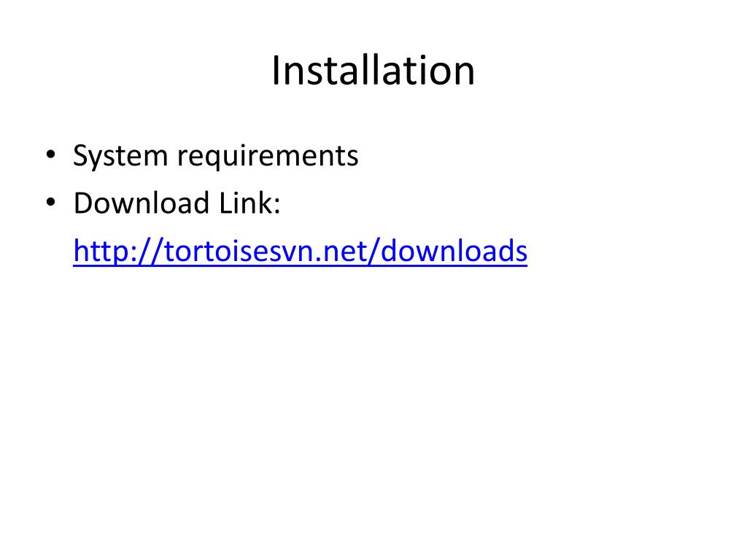The width and height of the screenshot is (747, 560).
Task: Click the "downloads" end of the URL
Action: coord(454,251)
